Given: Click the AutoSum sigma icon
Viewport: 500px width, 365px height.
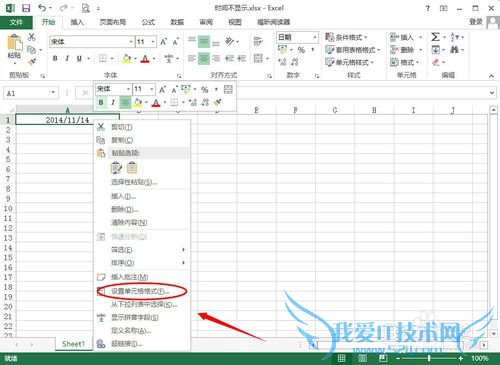Looking at the screenshot, I should pos(435,37).
